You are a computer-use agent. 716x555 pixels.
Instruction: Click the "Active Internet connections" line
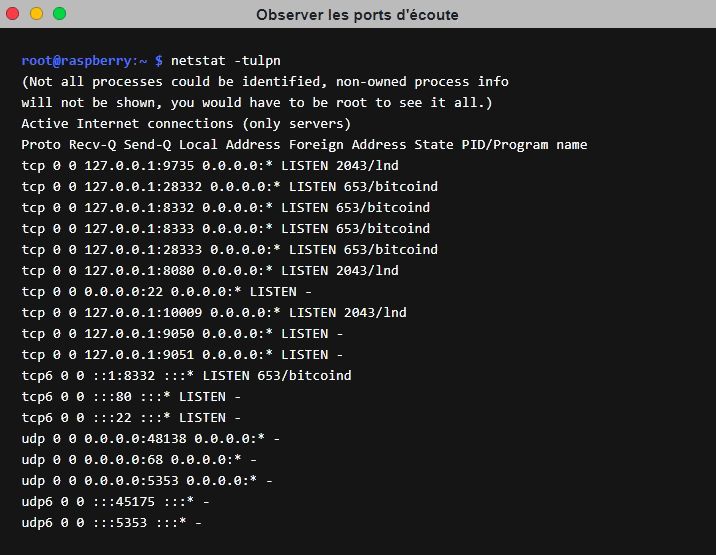tap(186, 124)
